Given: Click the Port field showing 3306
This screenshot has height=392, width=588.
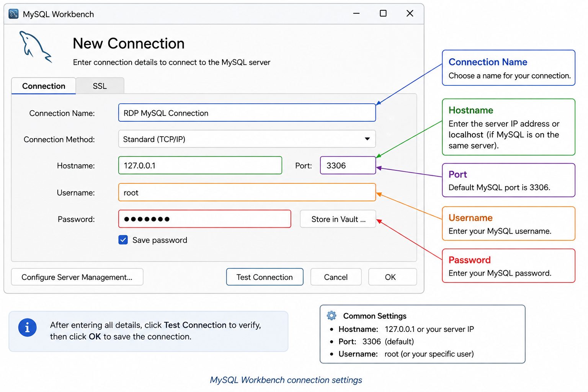Looking at the screenshot, I should click(348, 165).
